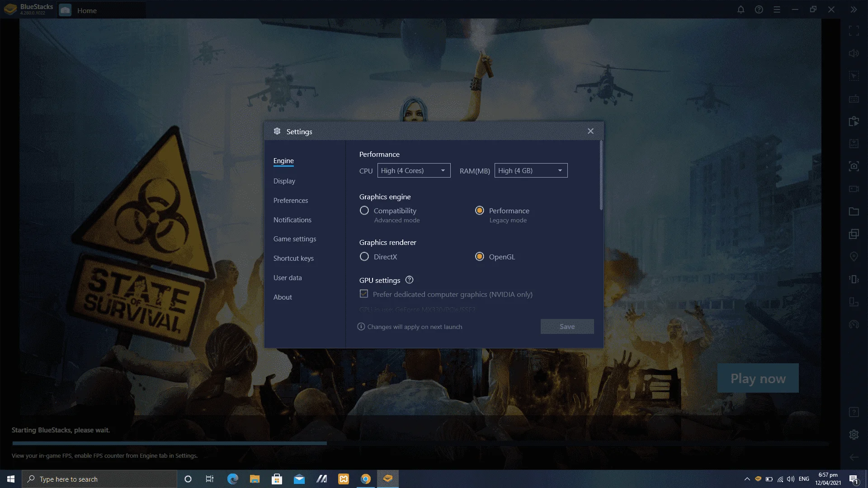
Task: Open the User data tab
Action: coord(288,278)
